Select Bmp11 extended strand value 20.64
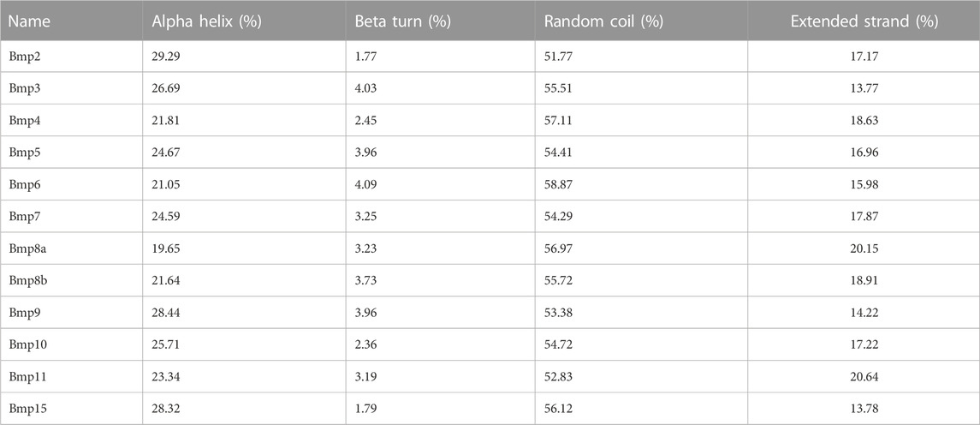The image size is (980, 425). 865,375
